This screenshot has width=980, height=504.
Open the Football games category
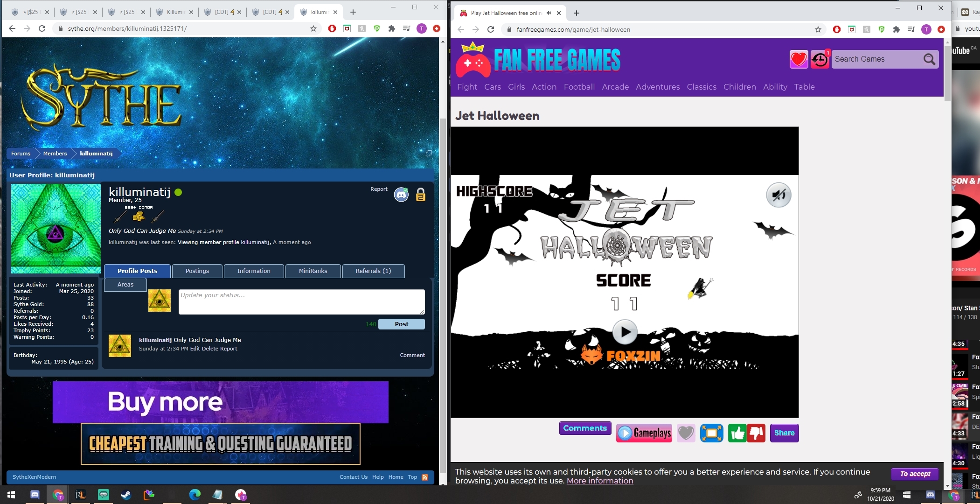tap(579, 87)
